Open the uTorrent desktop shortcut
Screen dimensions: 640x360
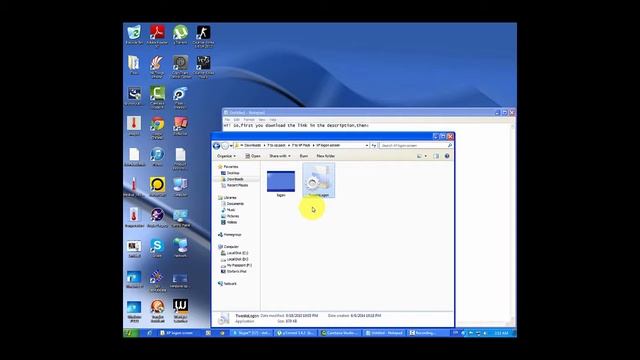pos(180,34)
